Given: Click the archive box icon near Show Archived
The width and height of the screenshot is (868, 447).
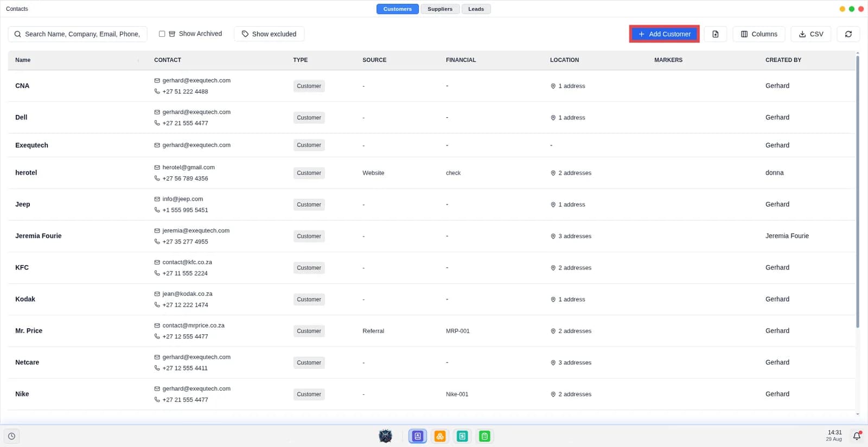Looking at the screenshot, I should coord(172,34).
